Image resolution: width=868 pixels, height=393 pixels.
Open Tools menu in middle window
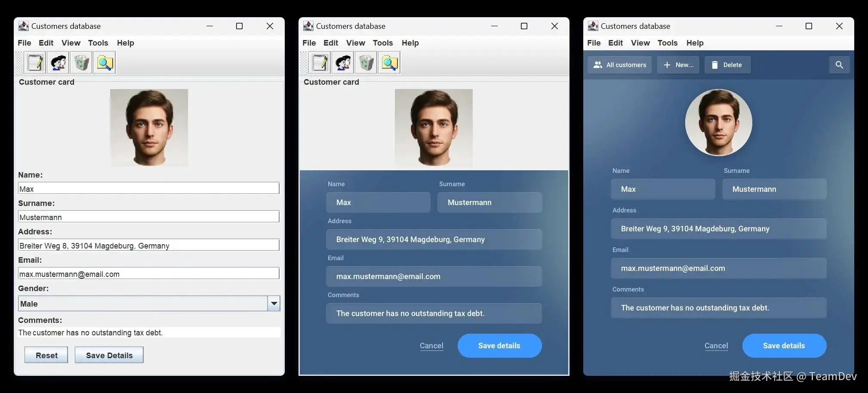pos(383,43)
